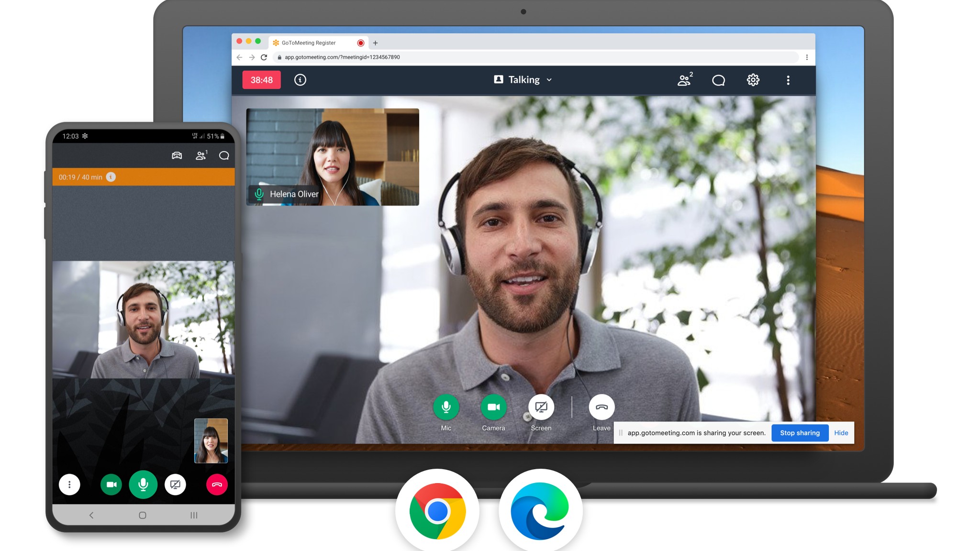
Task: Click Helena Oliver's mic indicator icon
Action: click(x=259, y=194)
